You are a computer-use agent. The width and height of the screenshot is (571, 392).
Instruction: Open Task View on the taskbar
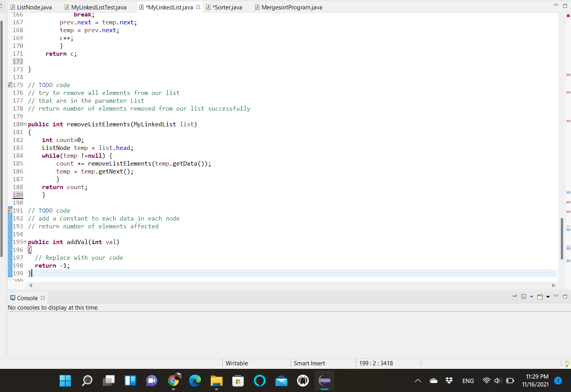pos(109,381)
